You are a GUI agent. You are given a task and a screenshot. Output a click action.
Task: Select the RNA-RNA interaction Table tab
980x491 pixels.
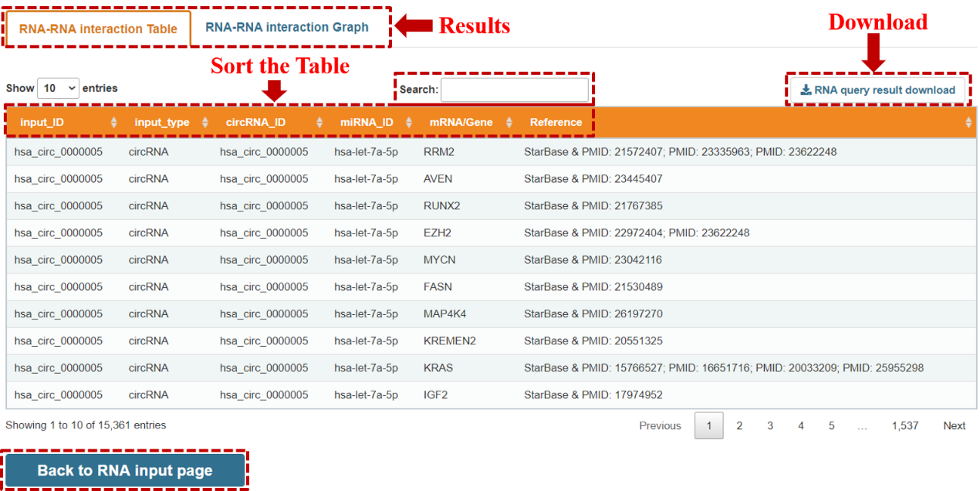pos(97,26)
